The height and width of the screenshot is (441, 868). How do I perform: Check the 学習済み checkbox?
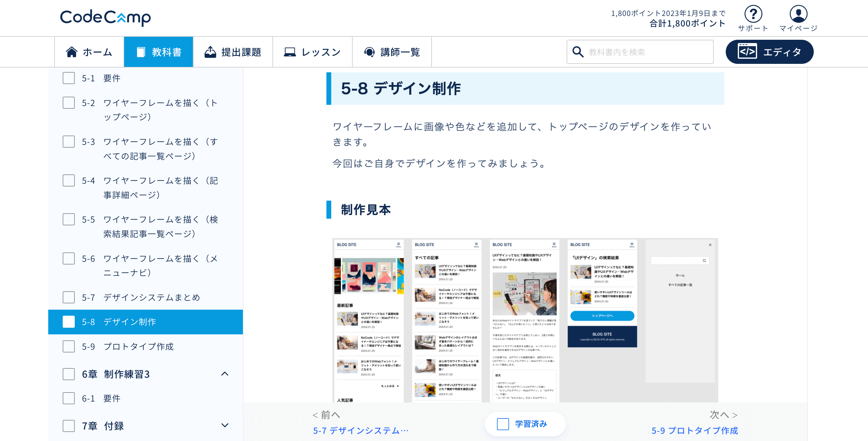(503, 424)
